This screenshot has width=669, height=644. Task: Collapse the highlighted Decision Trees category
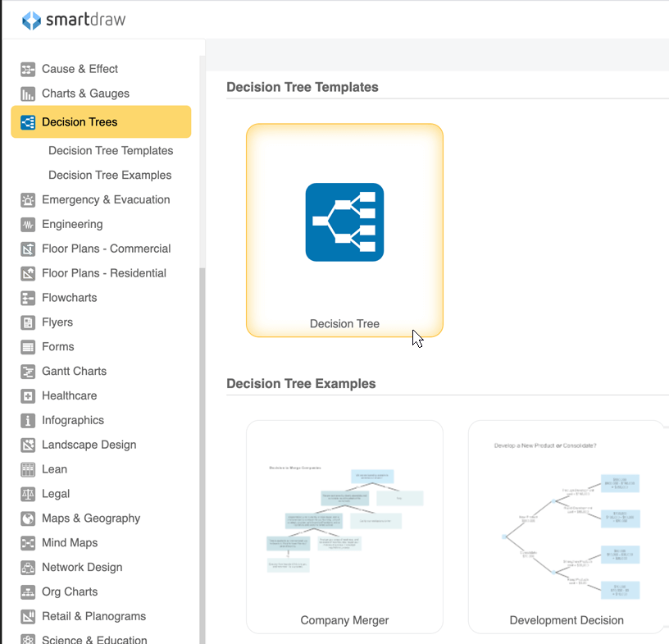tap(101, 121)
